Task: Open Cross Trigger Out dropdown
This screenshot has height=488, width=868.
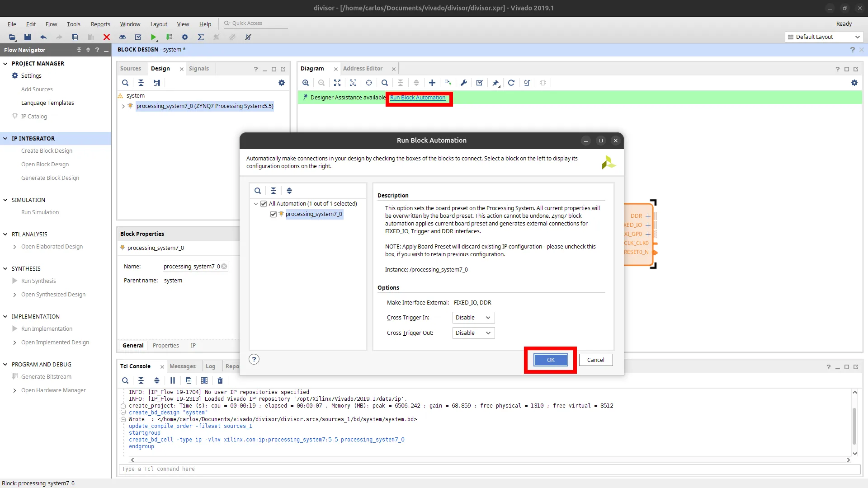Action: click(x=473, y=333)
